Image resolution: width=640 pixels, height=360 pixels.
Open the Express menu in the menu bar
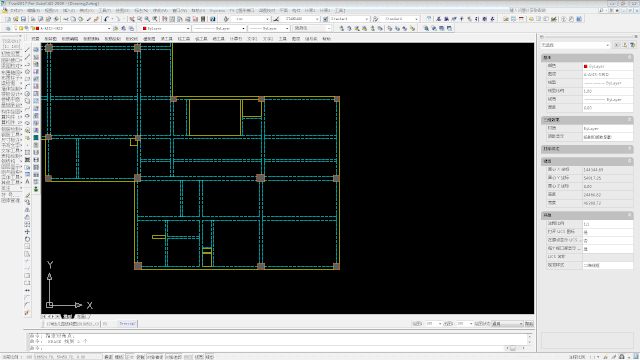point(217,10)
